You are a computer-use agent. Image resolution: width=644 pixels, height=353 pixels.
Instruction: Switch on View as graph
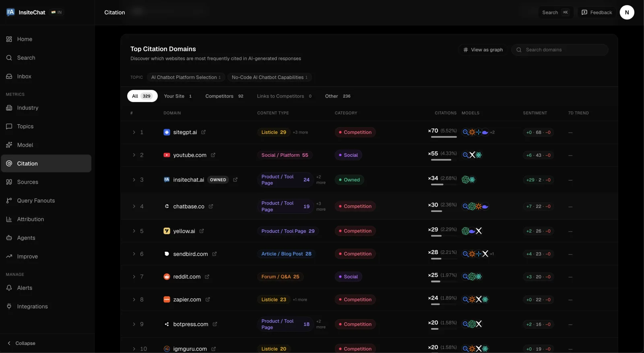tap(483, 50)
